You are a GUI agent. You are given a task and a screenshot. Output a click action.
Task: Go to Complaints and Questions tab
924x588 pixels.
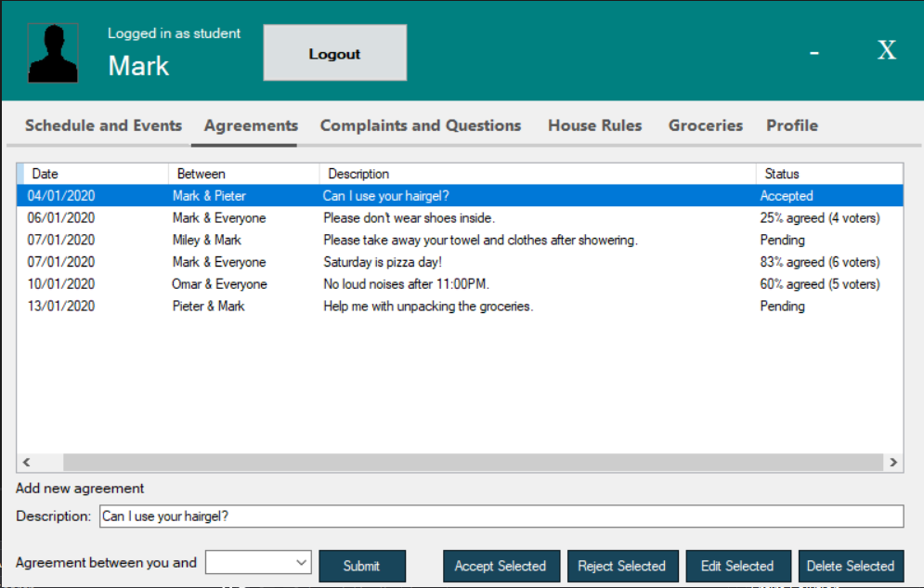(421, 125)
